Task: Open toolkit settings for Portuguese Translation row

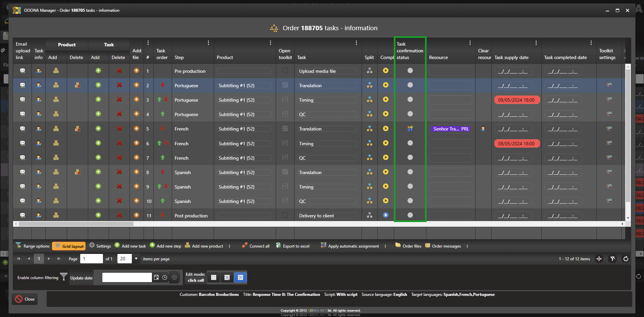Action: point(609,85)
